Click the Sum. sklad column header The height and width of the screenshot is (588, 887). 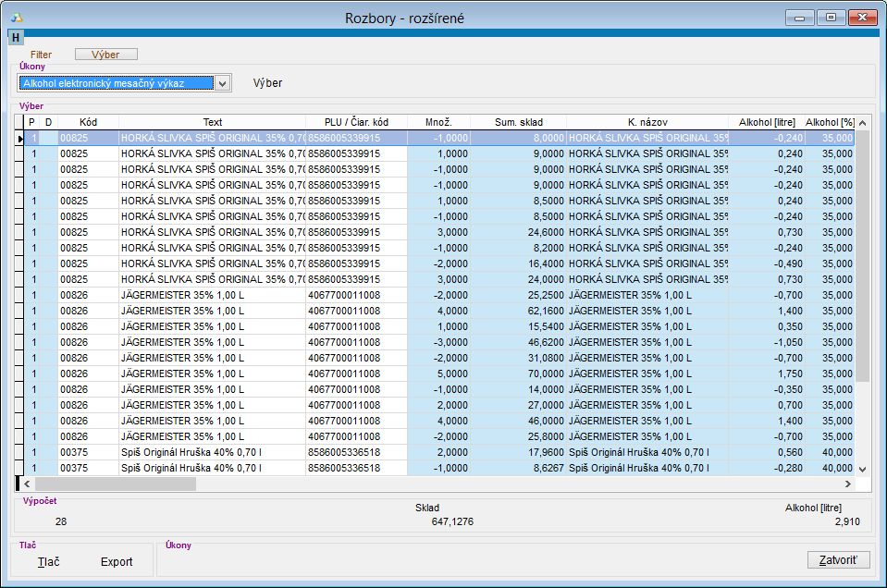click(x=518, y=122)
